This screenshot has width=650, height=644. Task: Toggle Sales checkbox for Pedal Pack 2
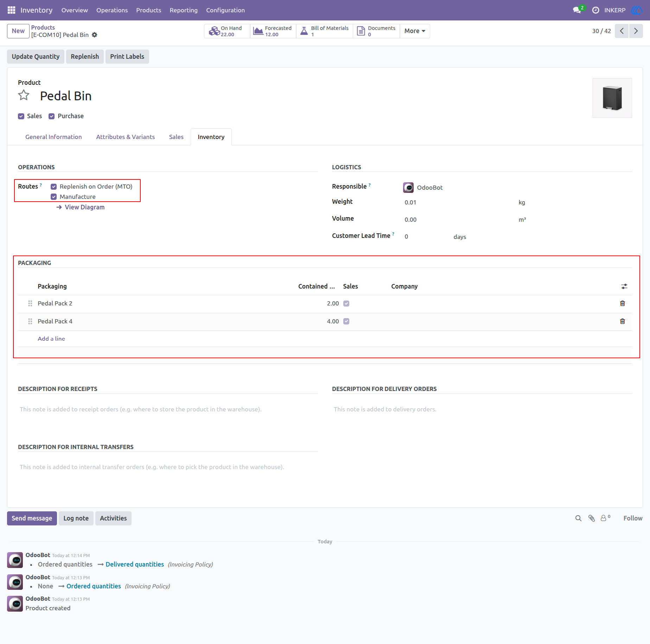pos(346,303)
